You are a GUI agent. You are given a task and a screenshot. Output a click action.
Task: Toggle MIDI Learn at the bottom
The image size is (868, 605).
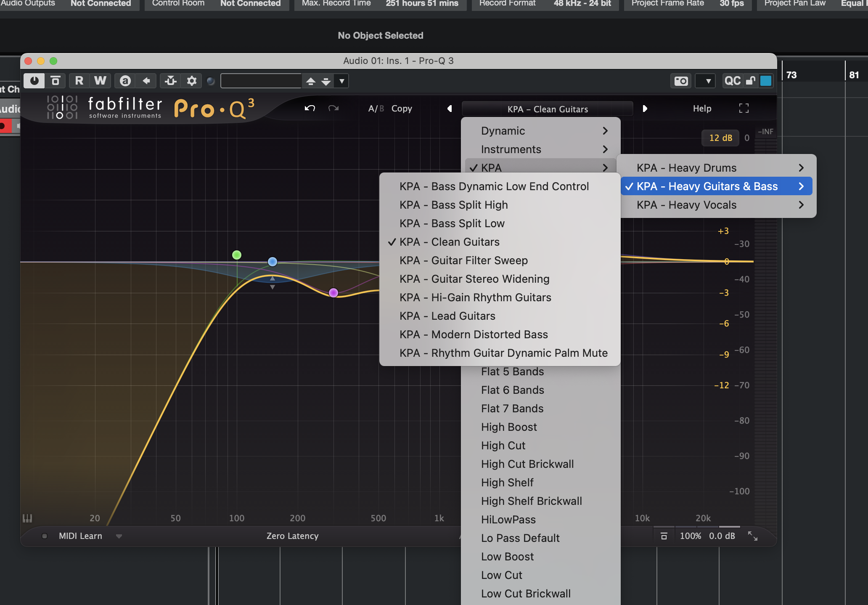80,536
